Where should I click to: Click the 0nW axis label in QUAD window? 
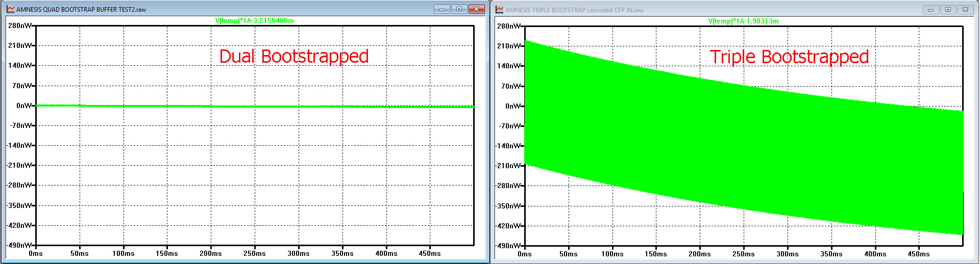click(24, 105)
